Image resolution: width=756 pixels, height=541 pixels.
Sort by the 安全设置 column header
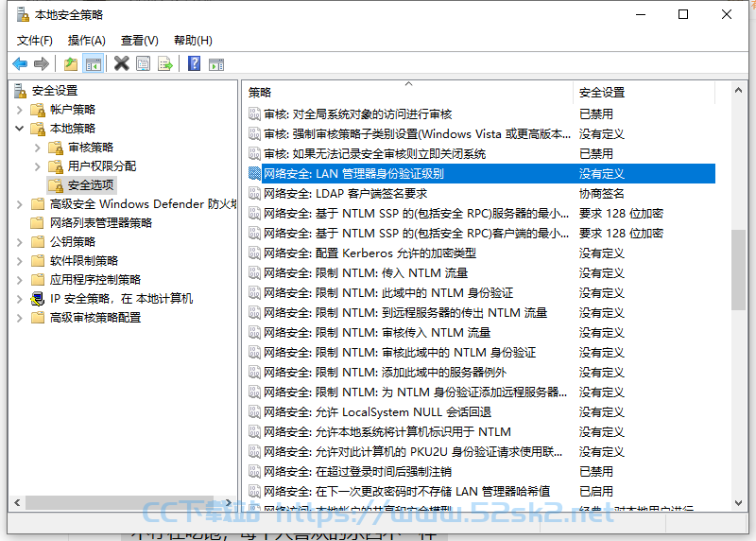point(644,92)
